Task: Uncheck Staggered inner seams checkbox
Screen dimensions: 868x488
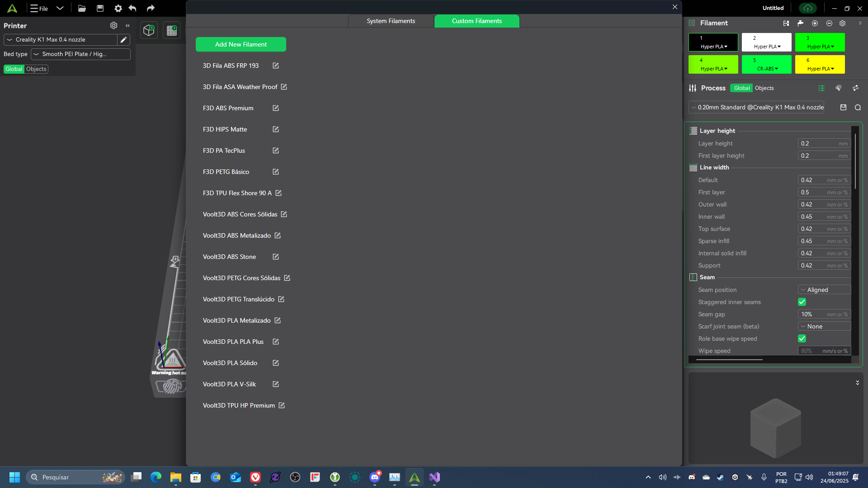Action: tap(802, 302)
